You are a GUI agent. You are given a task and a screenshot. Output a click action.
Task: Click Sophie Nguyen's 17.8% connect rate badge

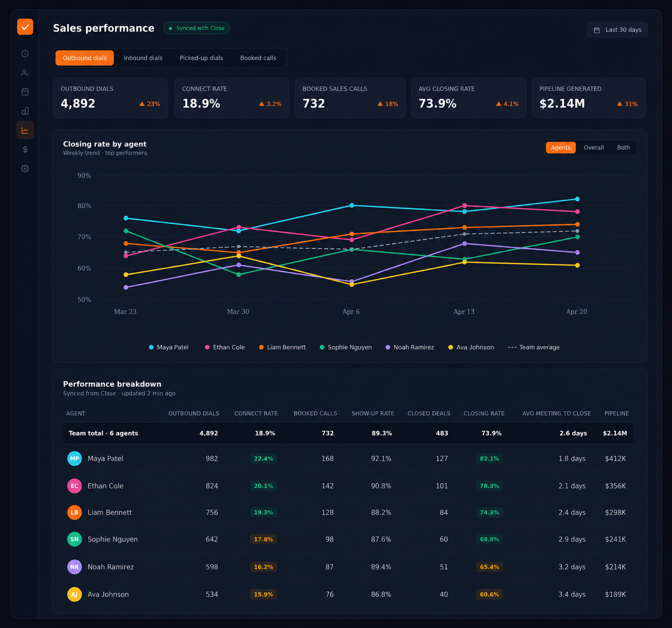(263, 539)
